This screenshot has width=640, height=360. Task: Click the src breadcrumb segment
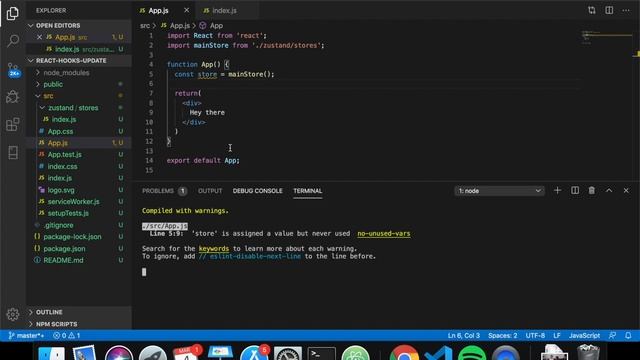[145, 25]
